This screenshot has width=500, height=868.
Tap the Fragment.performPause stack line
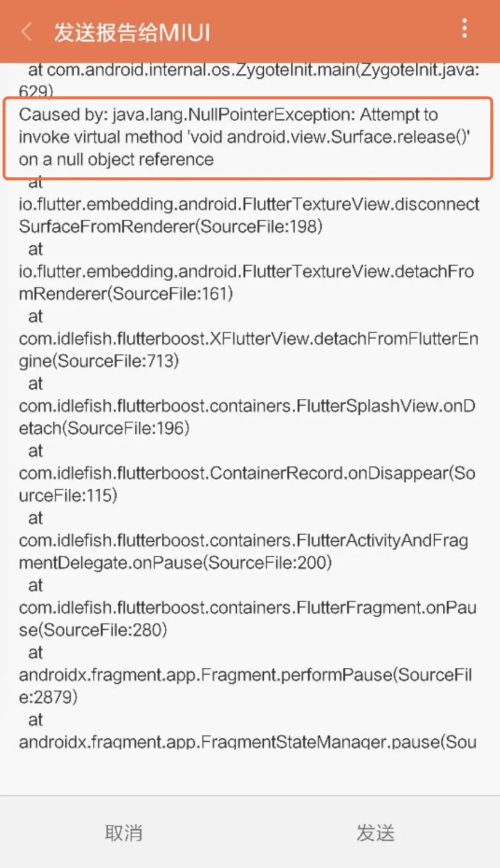[245, 675]
